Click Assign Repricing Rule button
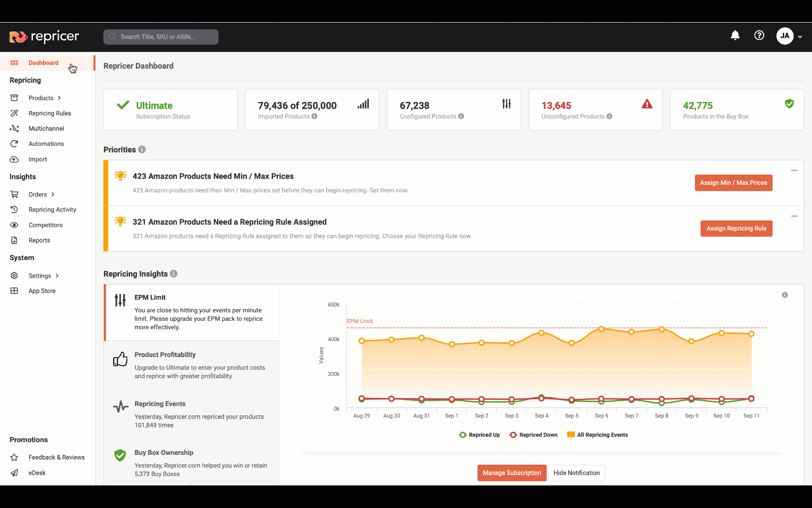Viewport: 812px width, 508px height. (x=736, y=229)
